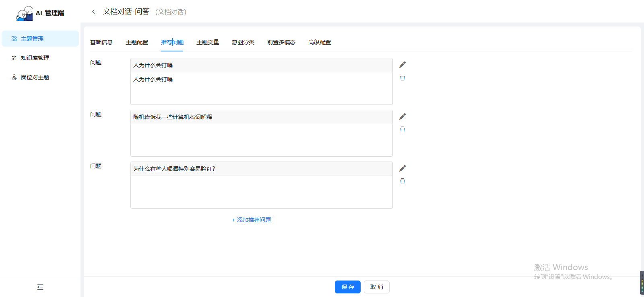
Task: Open the 主题配置 tab
Action: tap(137, 42)
